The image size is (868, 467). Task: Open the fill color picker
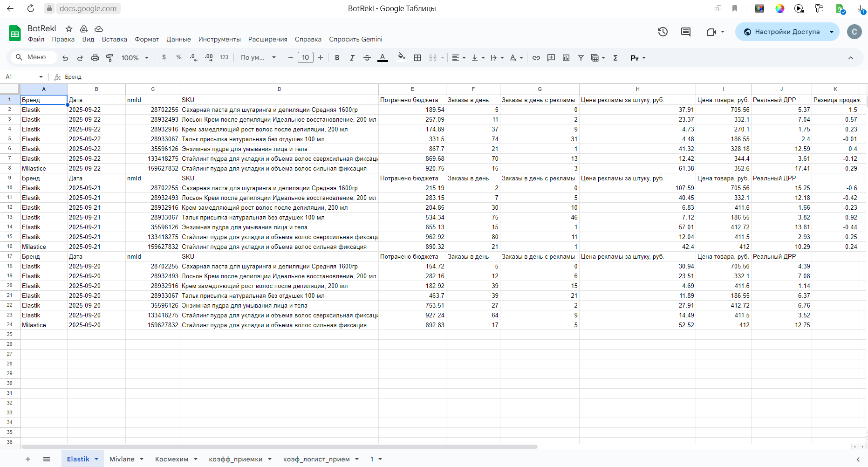pos(402,57)
